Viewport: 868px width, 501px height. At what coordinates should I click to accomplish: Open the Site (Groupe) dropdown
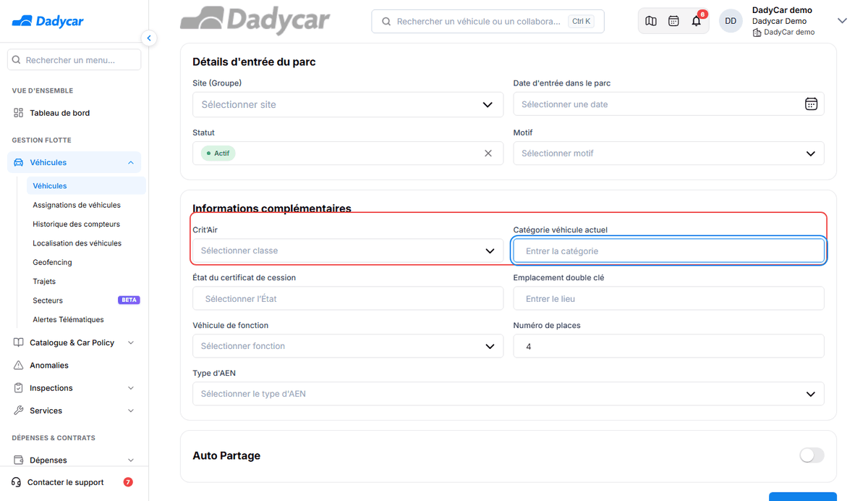tap(348, 104)
